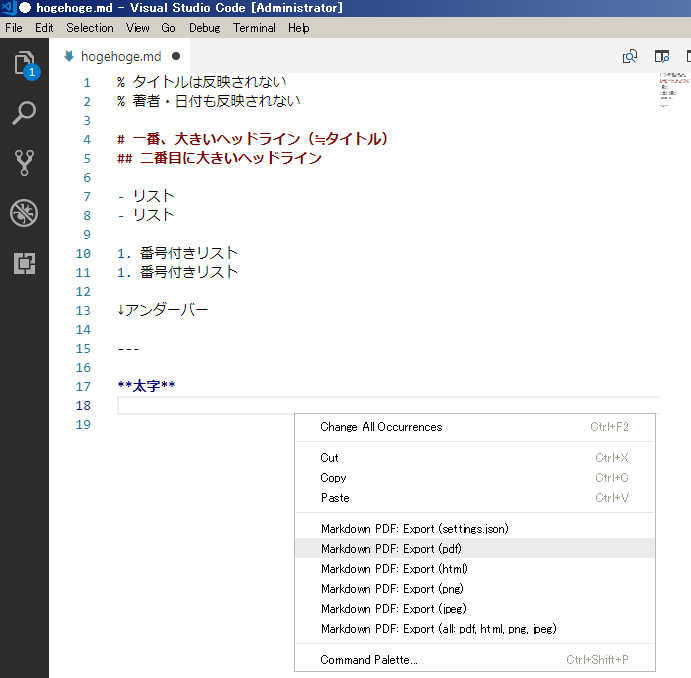Click text 'タイトルは反映されない' on line 1

click(209, 82)
